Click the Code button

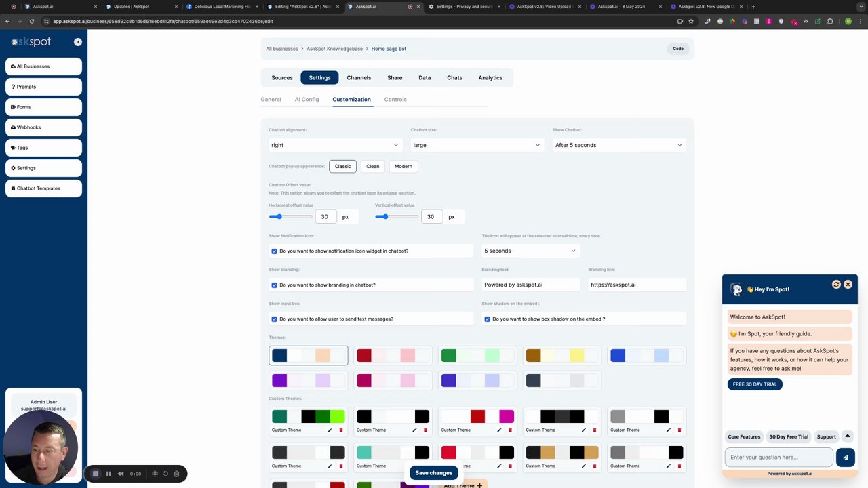click(x=678, y=49)
